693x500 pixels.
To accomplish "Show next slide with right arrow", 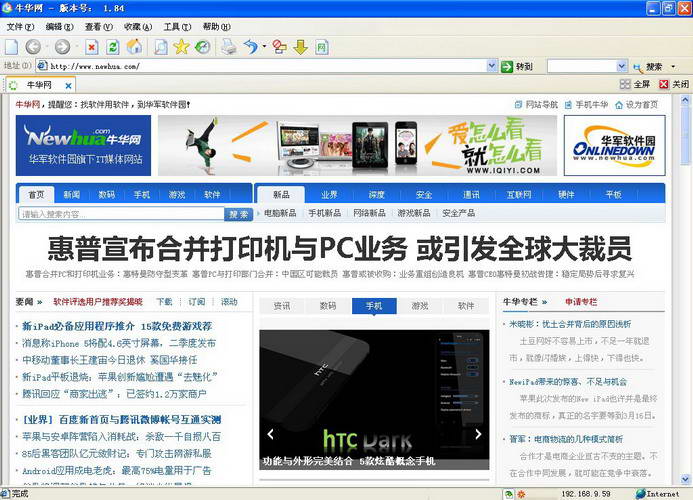I will click(x=478, y=434).
